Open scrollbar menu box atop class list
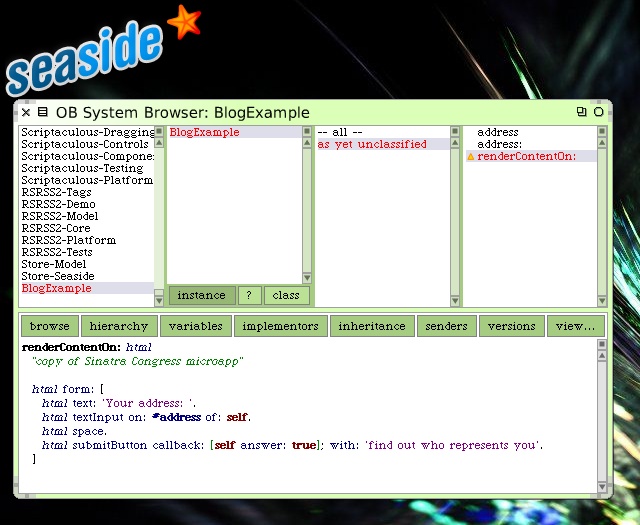 point(307,131)
